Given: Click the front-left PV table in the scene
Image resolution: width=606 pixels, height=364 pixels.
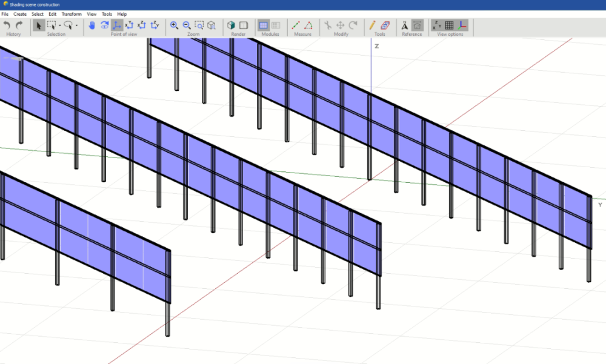Looking at the screenshot, I should (x=85, y=242).
